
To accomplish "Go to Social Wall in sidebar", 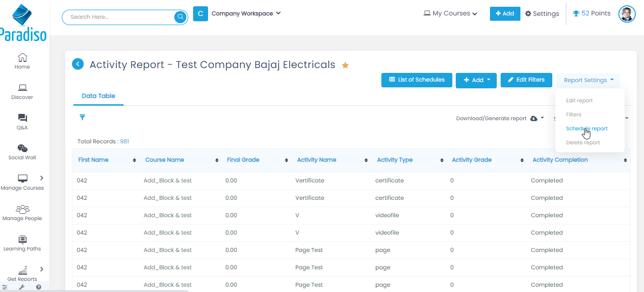I will click(22, 149).
